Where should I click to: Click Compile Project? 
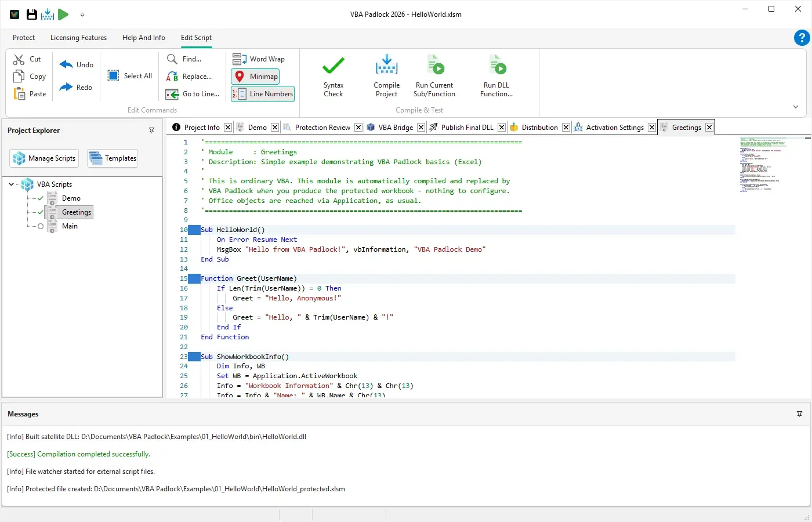pyautogui.click(x=387, y=76)
